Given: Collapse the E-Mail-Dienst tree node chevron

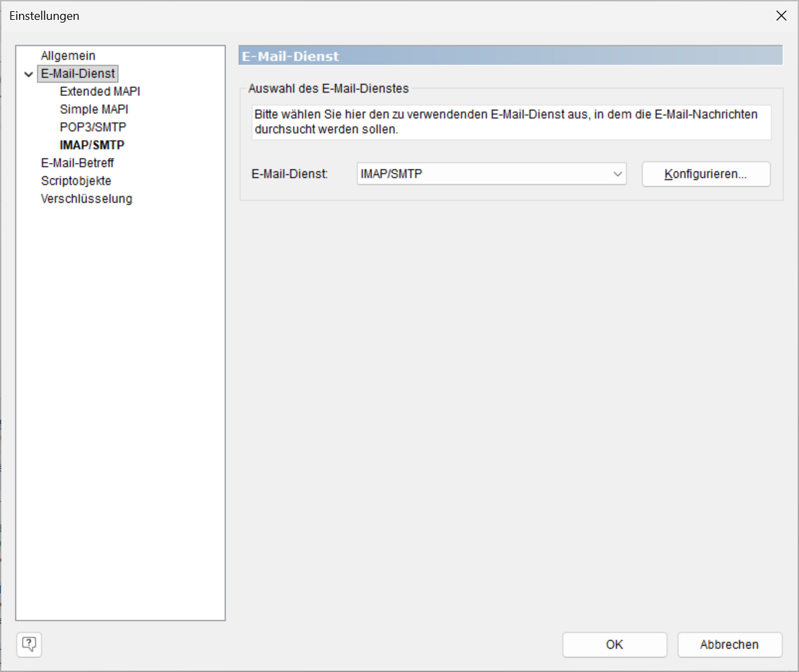Looking at the screenshot, I should click(28, 74).
